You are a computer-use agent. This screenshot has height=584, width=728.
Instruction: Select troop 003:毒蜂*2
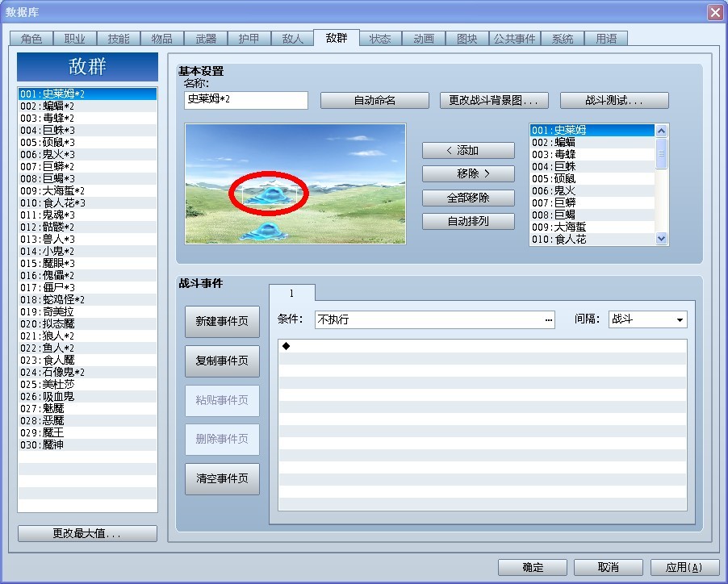87,119
